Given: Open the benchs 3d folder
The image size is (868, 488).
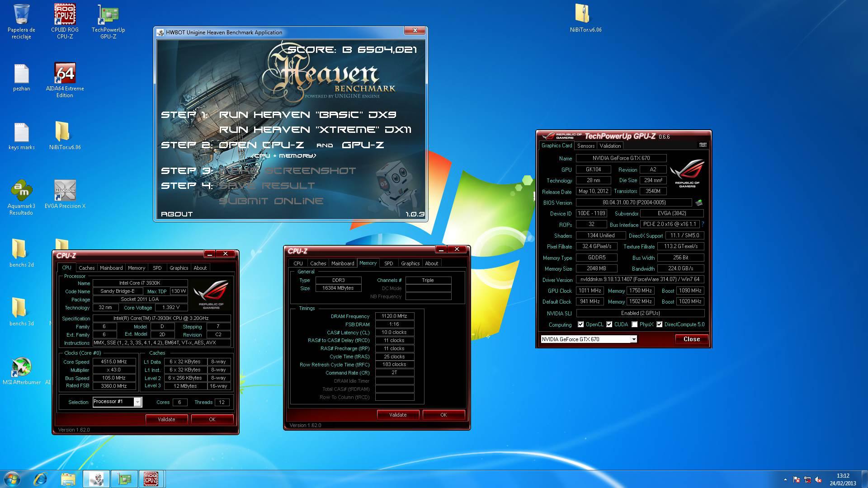Looking at the screenshot, I should click(x=21, y=312).
